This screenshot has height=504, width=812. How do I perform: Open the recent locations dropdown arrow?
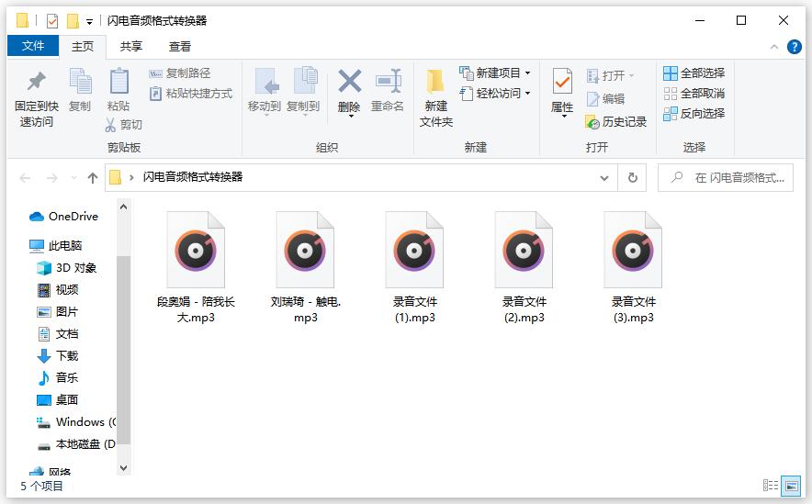tap(74, 178)
